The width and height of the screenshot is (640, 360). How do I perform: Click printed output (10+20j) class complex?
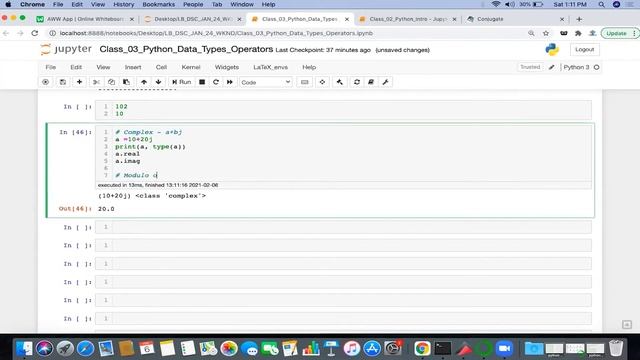pyautogui.click(x=152, y=196)
